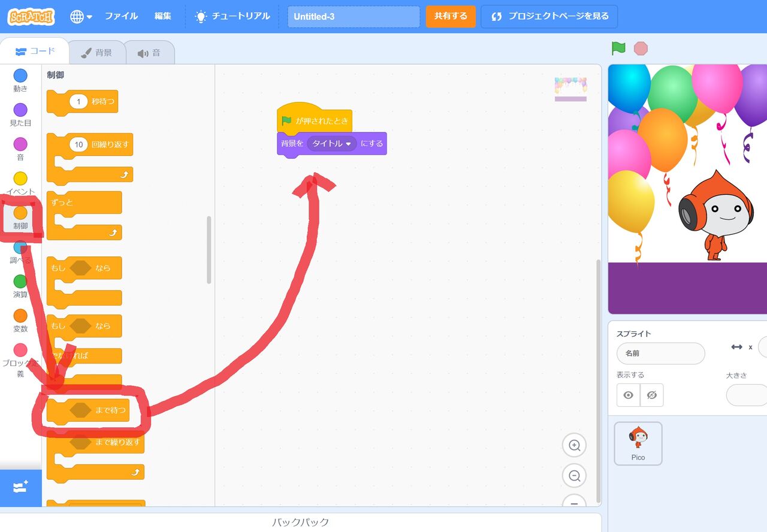Click the block palette scrollbar

click(x=209, y=250)
